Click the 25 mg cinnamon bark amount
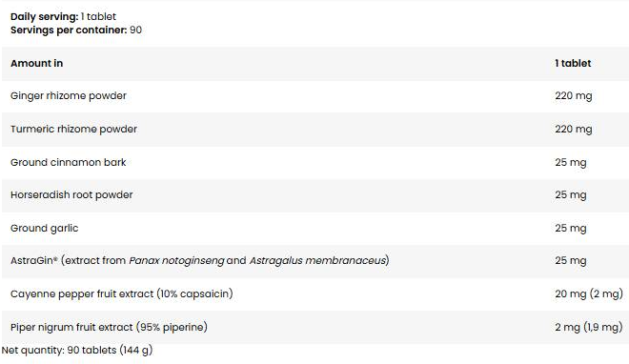The image size is (629, 364). coord(571,162)
